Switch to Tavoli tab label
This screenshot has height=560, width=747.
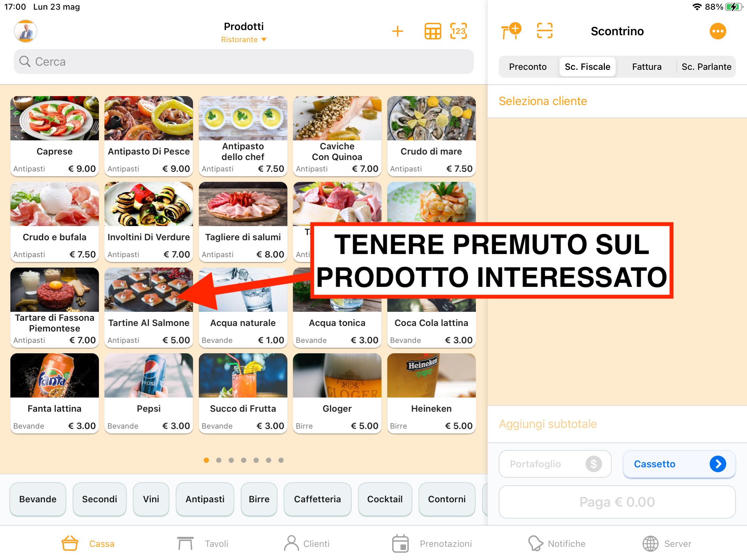[216, 544]
